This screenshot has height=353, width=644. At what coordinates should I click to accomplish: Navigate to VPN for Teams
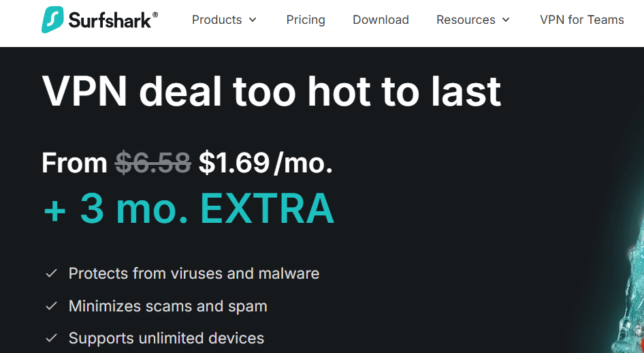[581, 20]
